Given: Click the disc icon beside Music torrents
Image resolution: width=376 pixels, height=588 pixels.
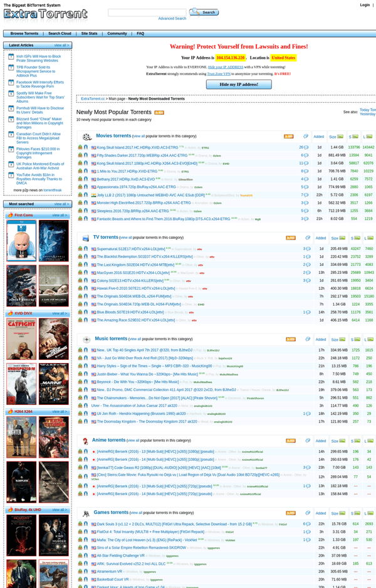Looking at the screenshot, I should click(x=86, y=340).
